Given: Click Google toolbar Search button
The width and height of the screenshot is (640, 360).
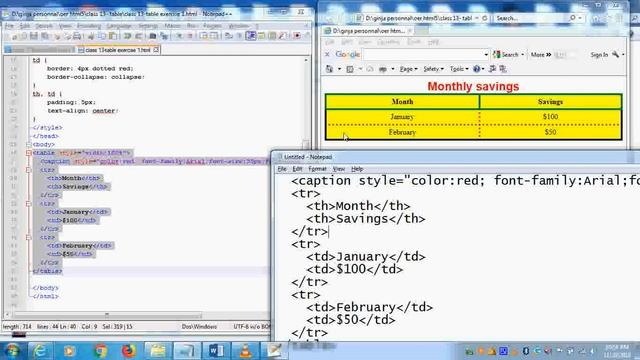Looking at the screenshot, I should click(x=506, y=54).
